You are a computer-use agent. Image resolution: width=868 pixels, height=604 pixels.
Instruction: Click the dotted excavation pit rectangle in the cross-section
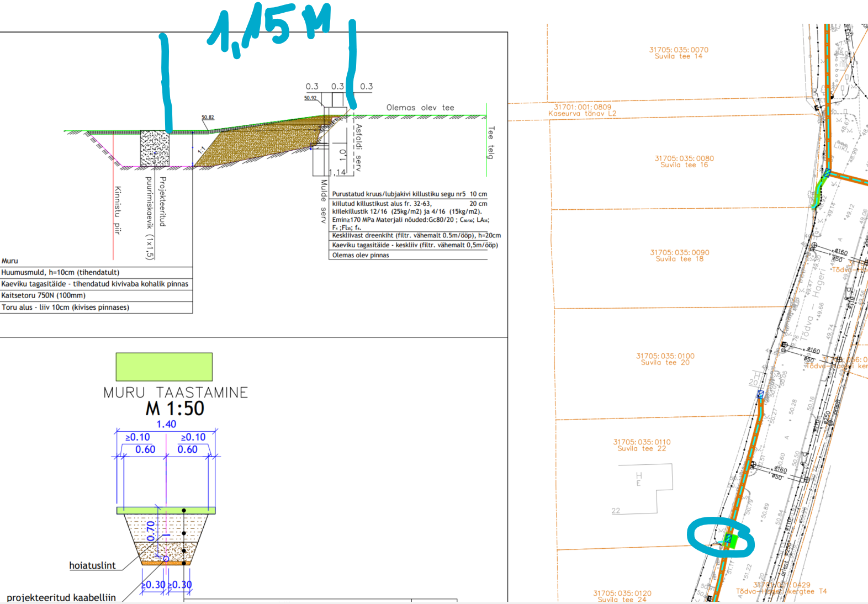tap(155, 148)
